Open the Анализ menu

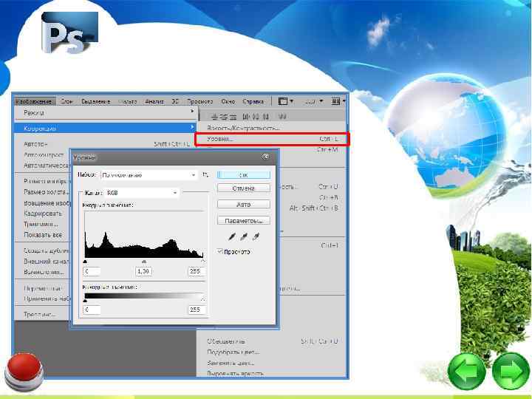[x=154, y=101]
